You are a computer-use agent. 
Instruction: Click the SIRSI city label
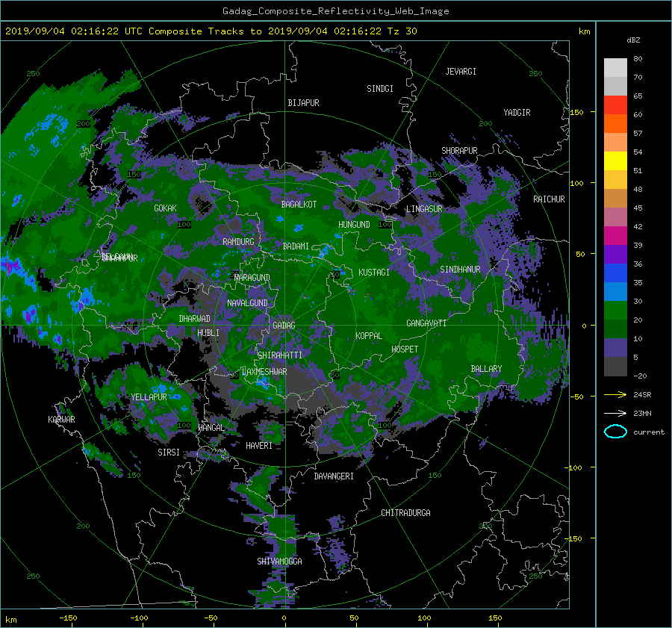[169, 453]
